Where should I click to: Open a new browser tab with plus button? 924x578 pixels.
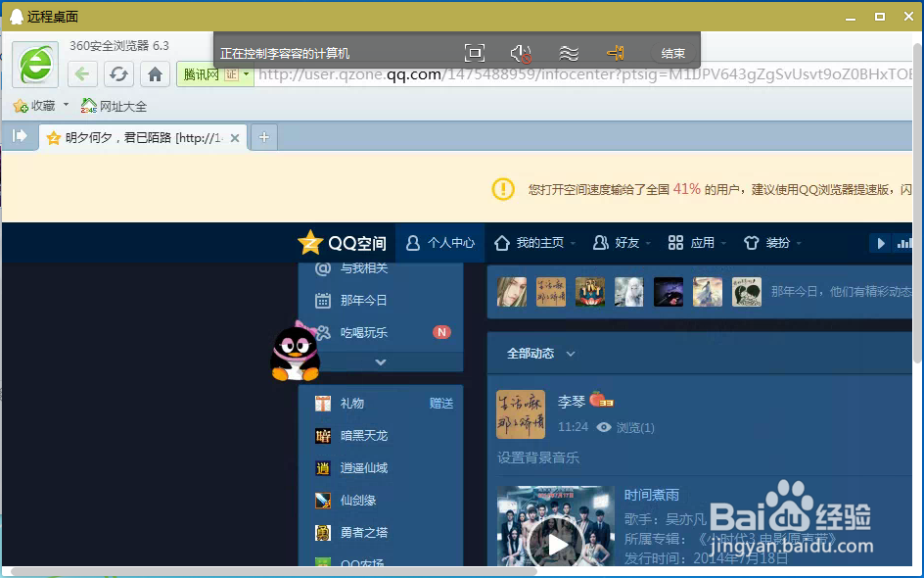click(x=264, y=137)
